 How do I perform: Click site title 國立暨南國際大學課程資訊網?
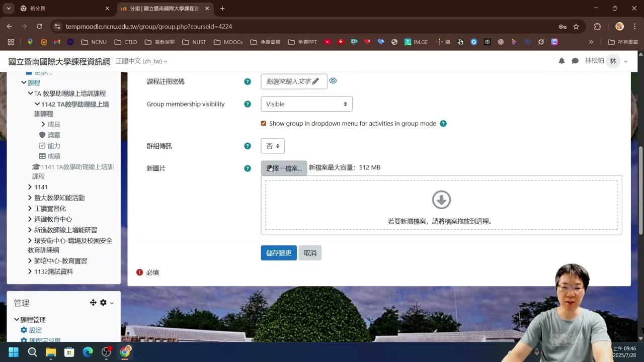click(x=59, y=61)
